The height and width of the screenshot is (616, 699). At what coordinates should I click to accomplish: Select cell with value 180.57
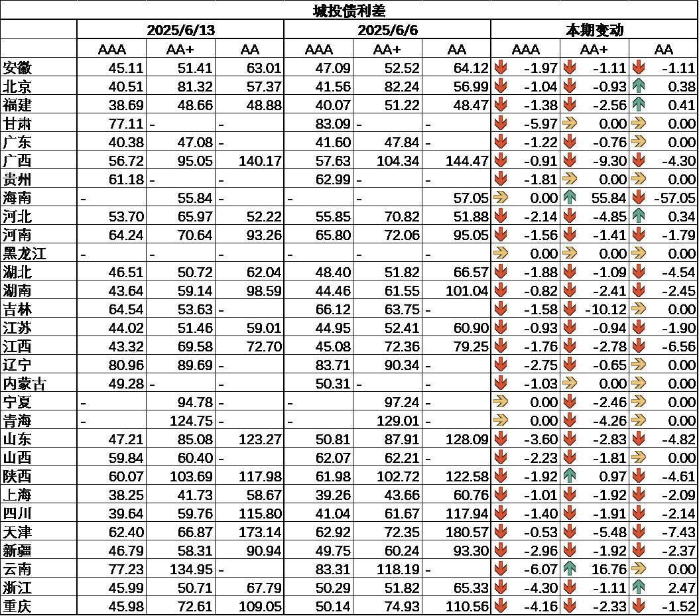click(x=456, y=532)
